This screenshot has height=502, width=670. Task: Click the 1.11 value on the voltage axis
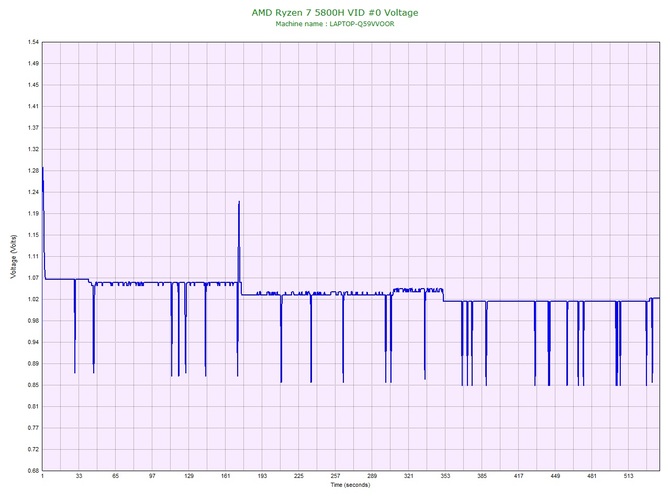[33, 256]
